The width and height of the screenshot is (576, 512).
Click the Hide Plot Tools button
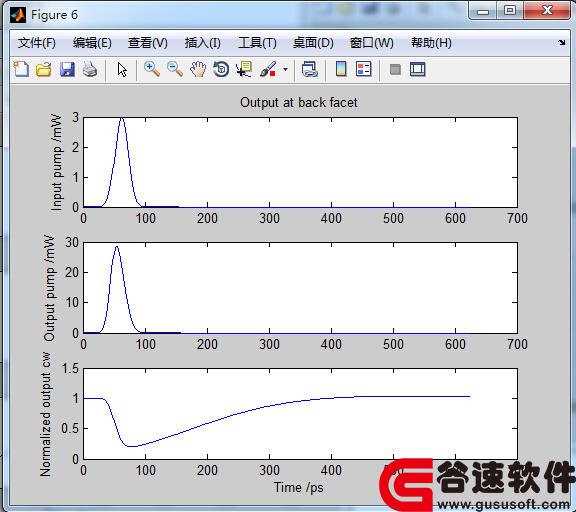click(395, 69)
